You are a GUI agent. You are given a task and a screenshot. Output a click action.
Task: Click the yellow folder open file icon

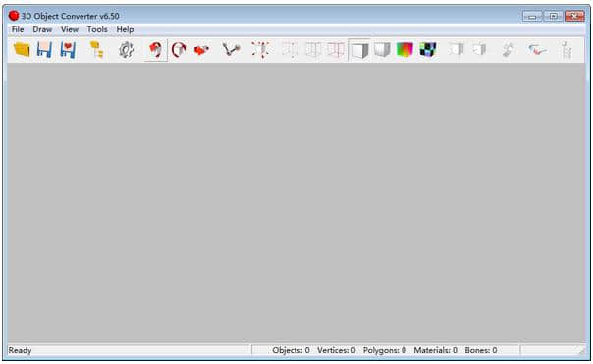(22, 49)
